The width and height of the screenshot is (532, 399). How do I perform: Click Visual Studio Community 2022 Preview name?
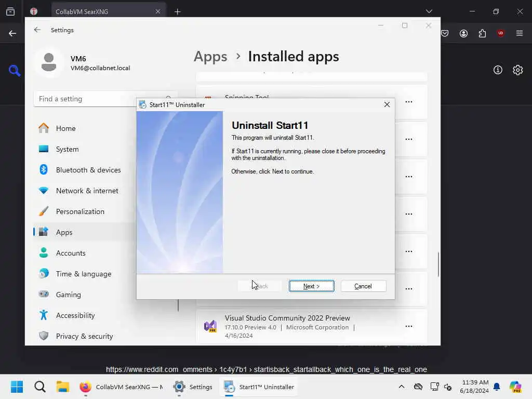coord(287,318)
